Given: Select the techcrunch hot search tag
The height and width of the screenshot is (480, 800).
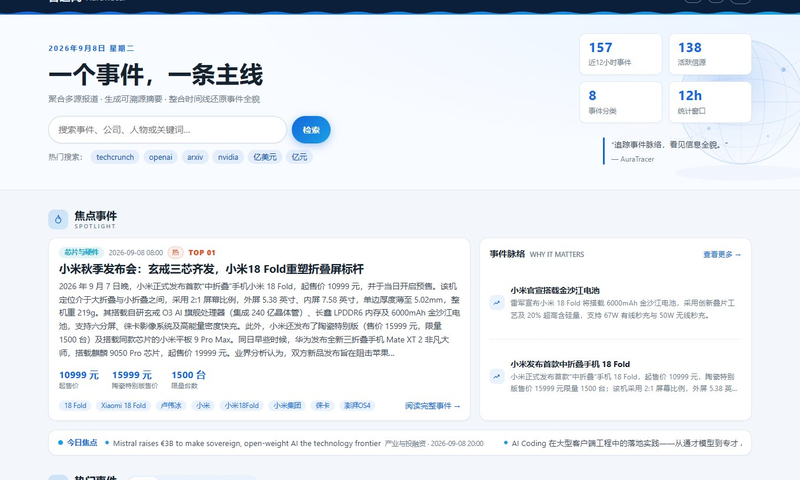Looking at the screenshot, I should 115,157.
